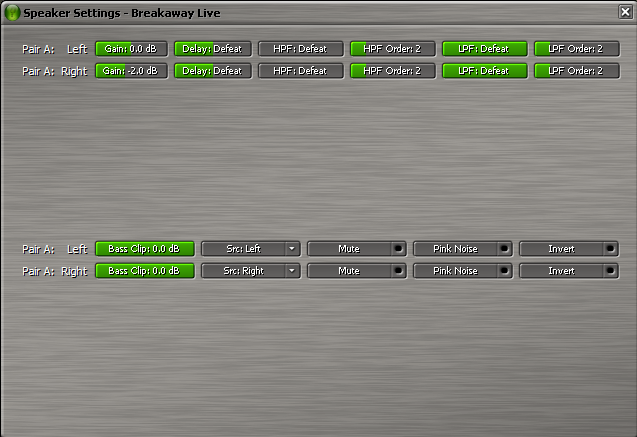Adjust Pair A Right Gain slider
The image size is (637, 437).
131,71
